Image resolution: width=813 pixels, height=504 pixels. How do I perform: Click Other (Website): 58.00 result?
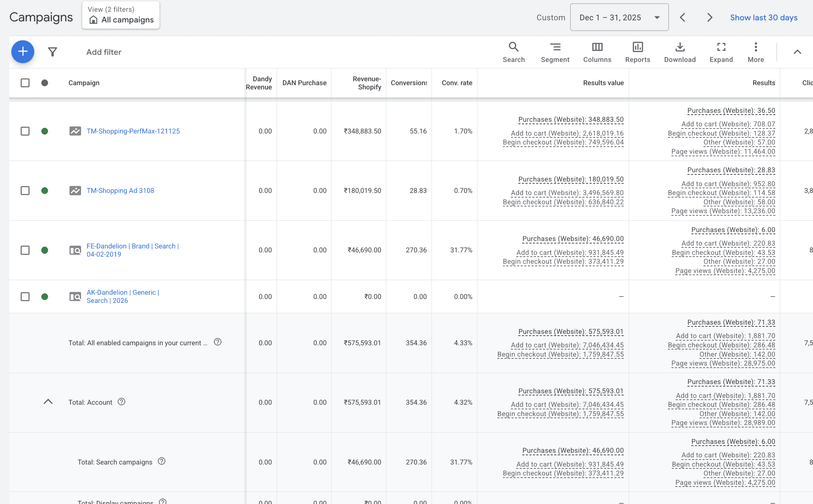coord(739,202)
